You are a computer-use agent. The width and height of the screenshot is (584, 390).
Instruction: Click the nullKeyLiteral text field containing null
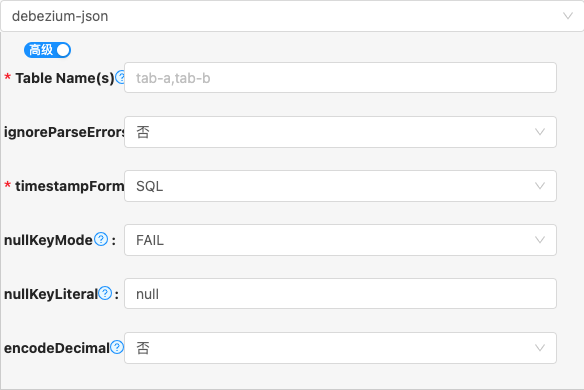[x=340, y=294]
